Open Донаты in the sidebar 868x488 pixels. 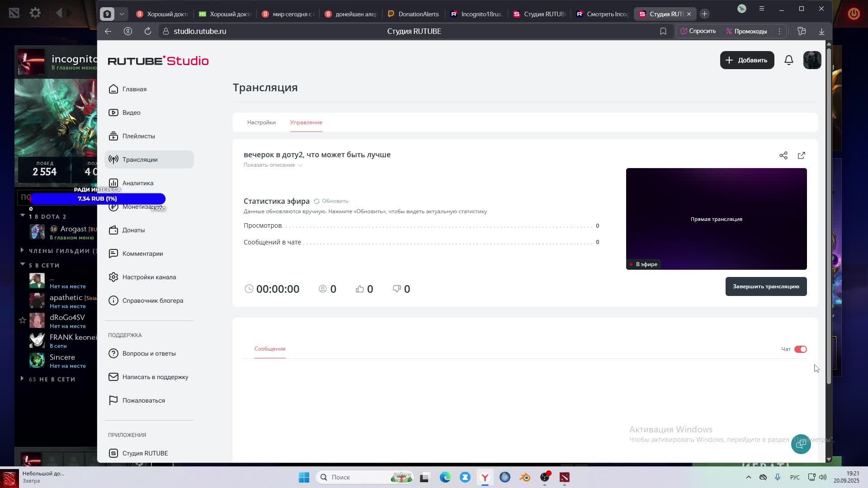(133, 230)
